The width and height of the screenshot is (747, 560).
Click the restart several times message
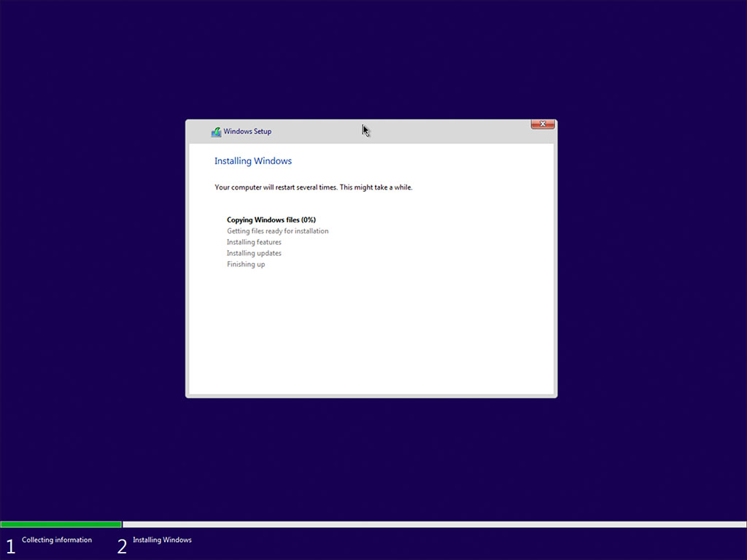[314, 187]
